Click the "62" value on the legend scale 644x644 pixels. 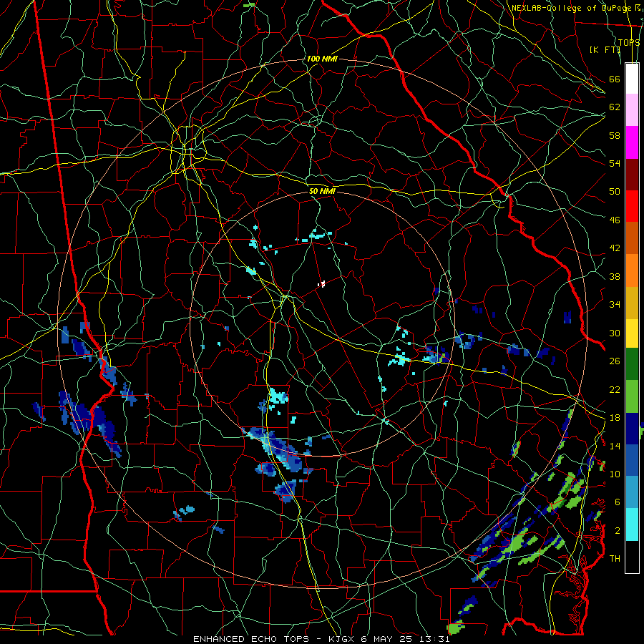pyautogui.click(x=615, y=107)
